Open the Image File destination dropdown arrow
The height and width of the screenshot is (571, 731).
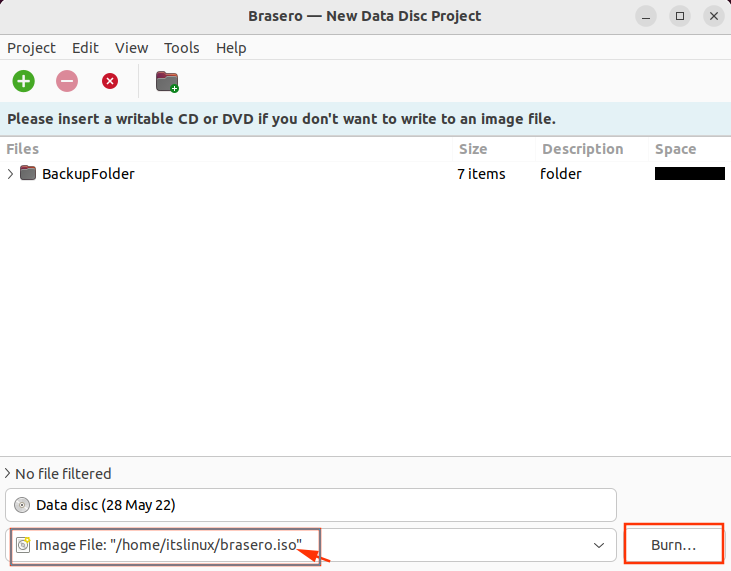599,545
